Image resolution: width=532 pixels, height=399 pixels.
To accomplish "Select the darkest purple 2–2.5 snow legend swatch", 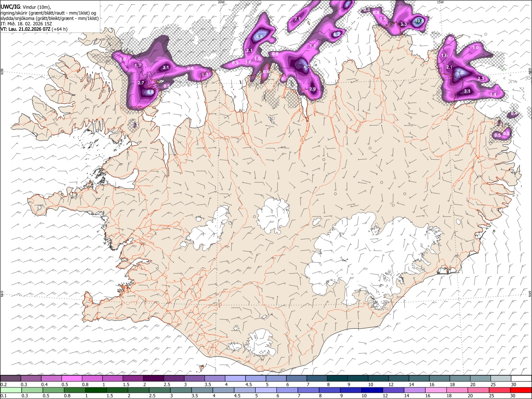I will click(x=153, y=379).
